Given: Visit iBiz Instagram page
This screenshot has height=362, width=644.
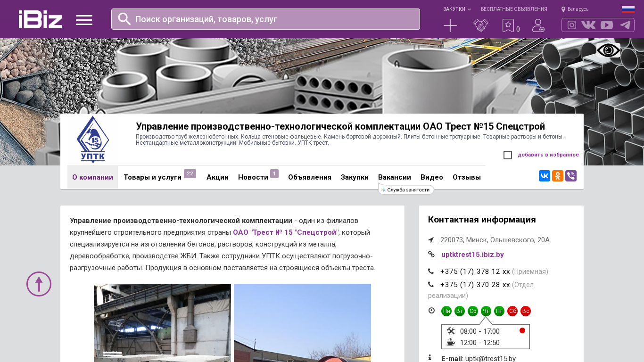Looking at the screenshot, I should point(572,25).
